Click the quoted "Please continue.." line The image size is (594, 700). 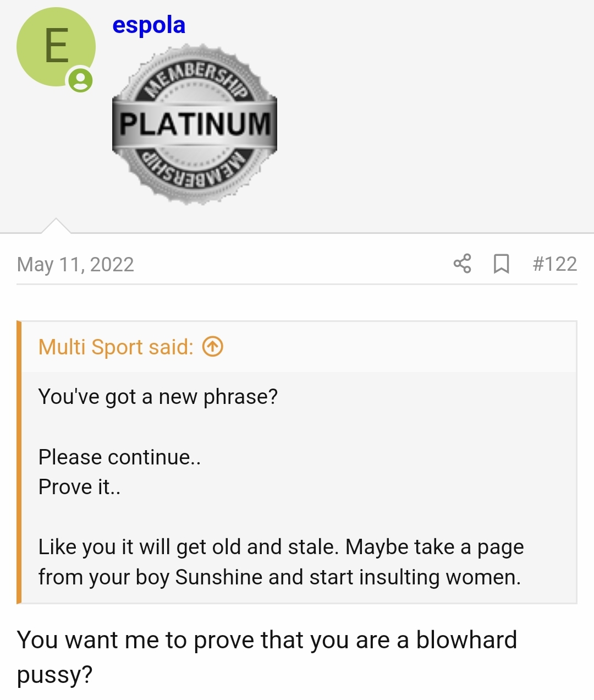[119, 457]
